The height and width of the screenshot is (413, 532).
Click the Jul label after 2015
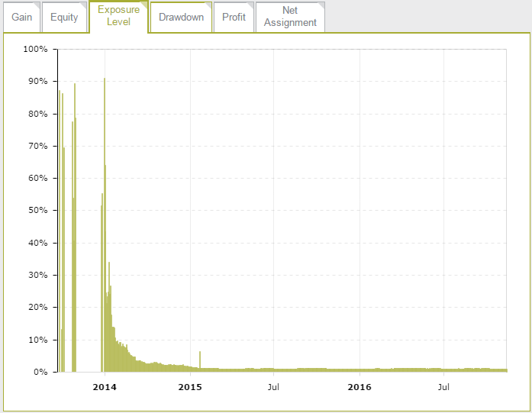(273, 387)
